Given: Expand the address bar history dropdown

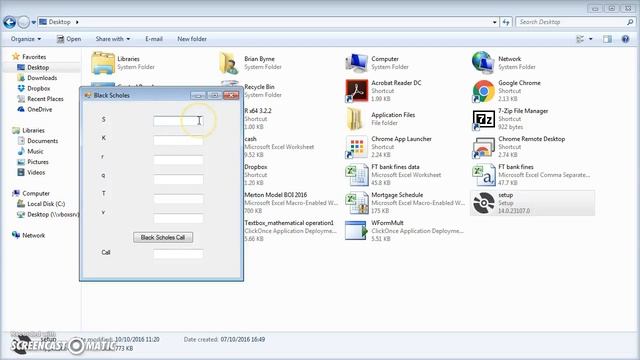Looking at the screenshot, I should point(494,22).
